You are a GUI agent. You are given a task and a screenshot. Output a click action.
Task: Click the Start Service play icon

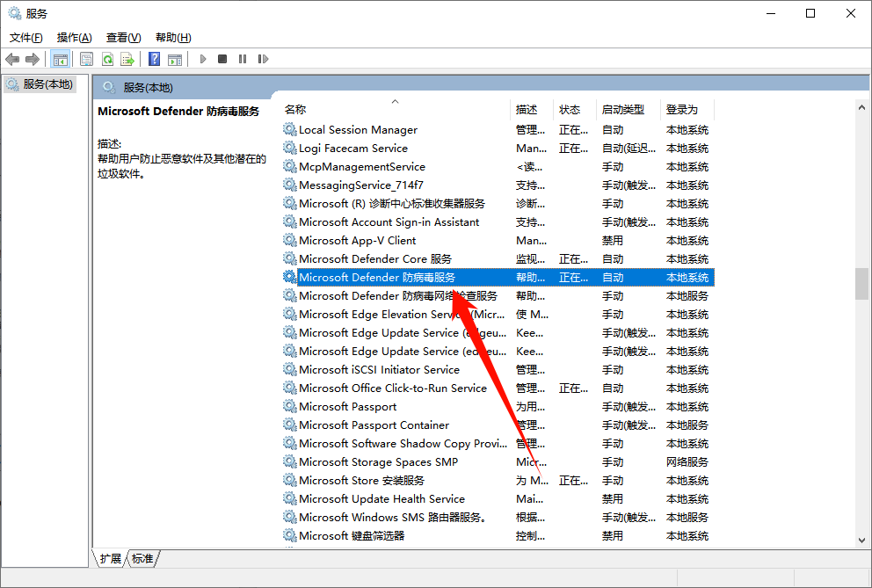click(203, 59)
